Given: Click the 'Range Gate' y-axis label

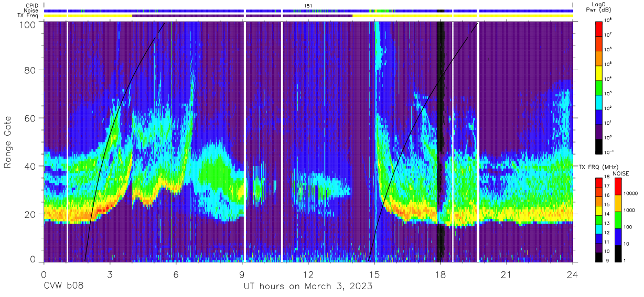Looking at the screenshot, I should click(x=8, y=141).
